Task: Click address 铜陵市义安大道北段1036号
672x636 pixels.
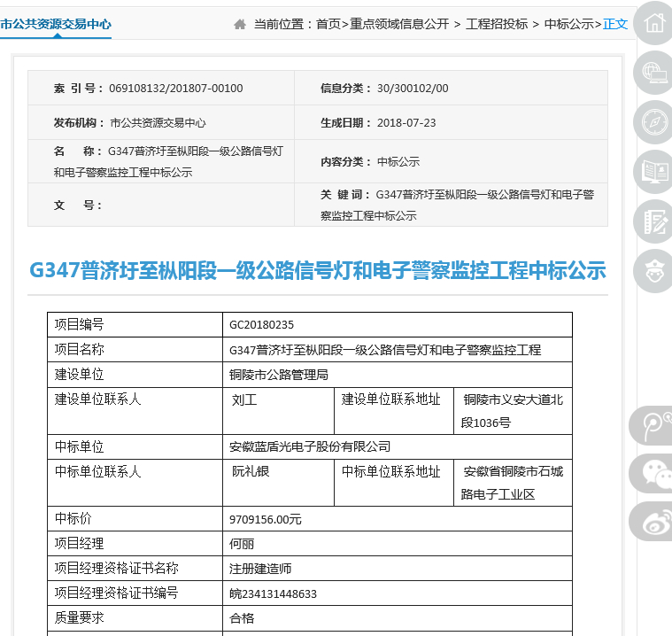Action: 513,411
